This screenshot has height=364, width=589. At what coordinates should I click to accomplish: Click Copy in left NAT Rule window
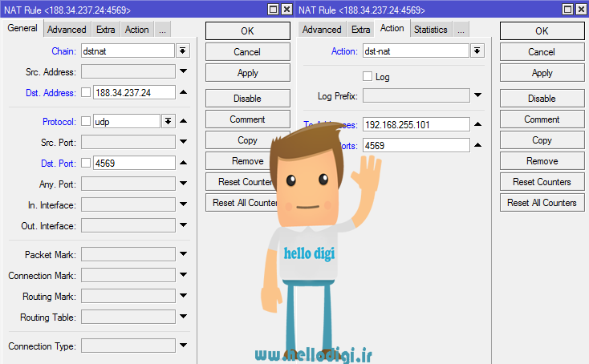pyautogui.click(x=247, y=140)
